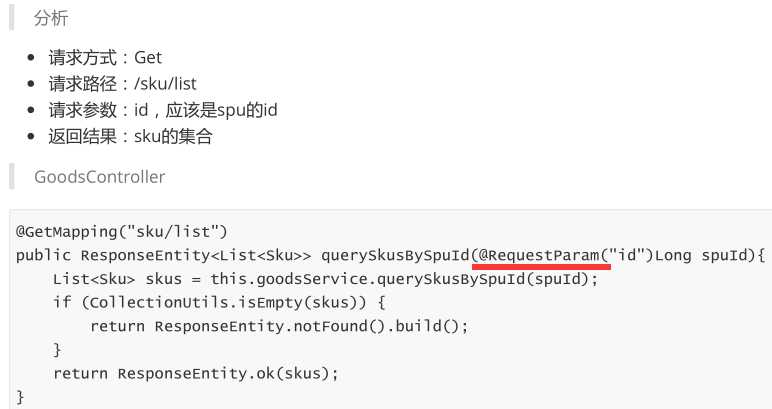Click the @GetMapping("sku/list") annotation line
The height and width of the screenshot is (409, 772).
click(122, 231)
